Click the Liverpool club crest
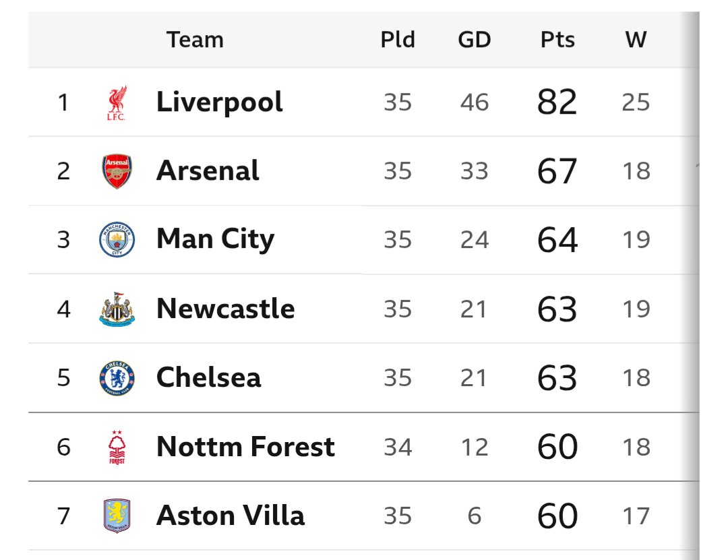This screenshot has width=728, height=560. coord(117,102)
